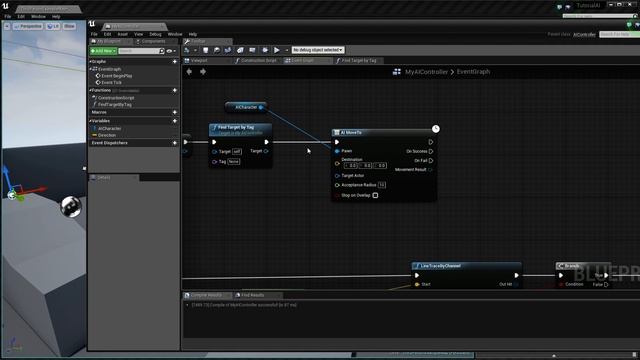The height and width of the screenshot is (360, 640).
Task: Navigate forward with graph right arrow
Action: click(203, 72)
